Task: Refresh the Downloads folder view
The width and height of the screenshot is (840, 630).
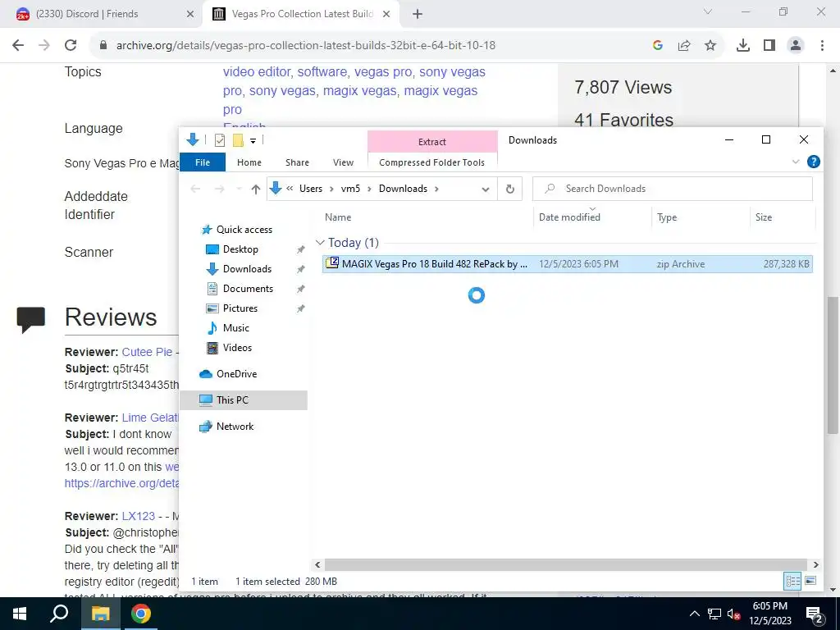Action: 510,189
